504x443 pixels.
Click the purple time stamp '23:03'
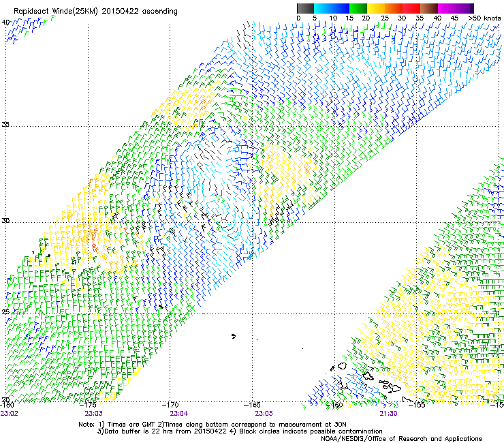pos(93,414)
